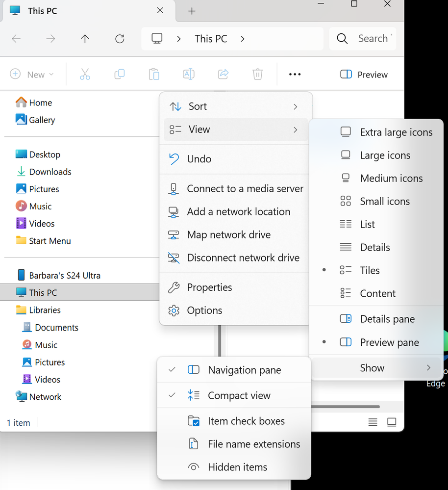448x490 pixels.
Task: Click the Forward navigation arrow
Action: (50, 39)
